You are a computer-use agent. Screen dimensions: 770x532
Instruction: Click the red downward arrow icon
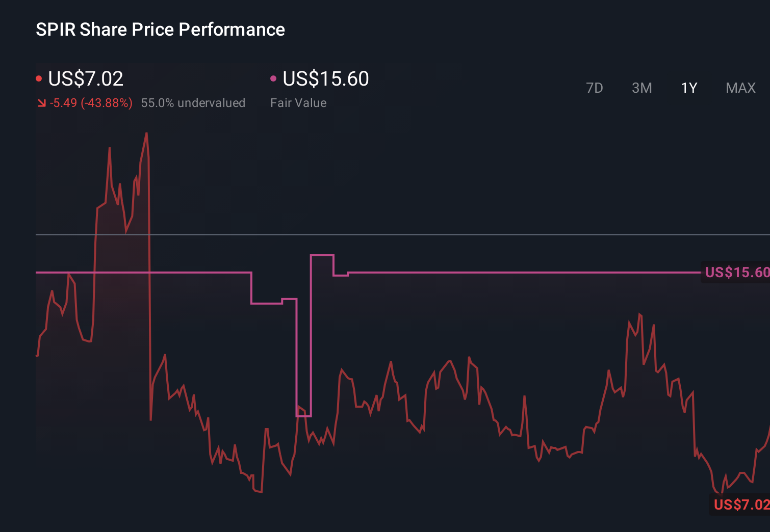[42, 103]
